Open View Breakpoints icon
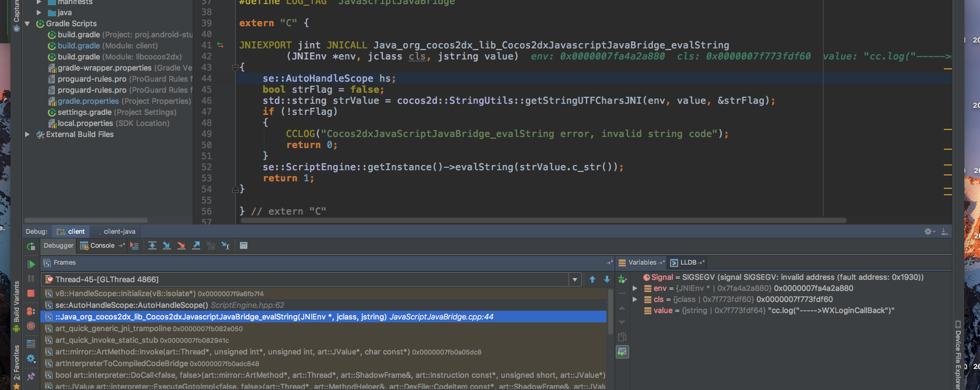The image size is (980, 390). (x=31, y=311)
